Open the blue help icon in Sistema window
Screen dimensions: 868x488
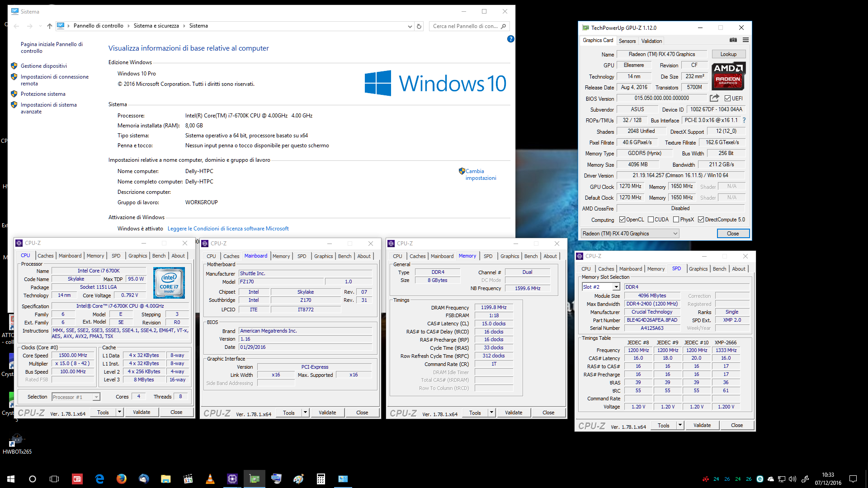tap(511, 39)
